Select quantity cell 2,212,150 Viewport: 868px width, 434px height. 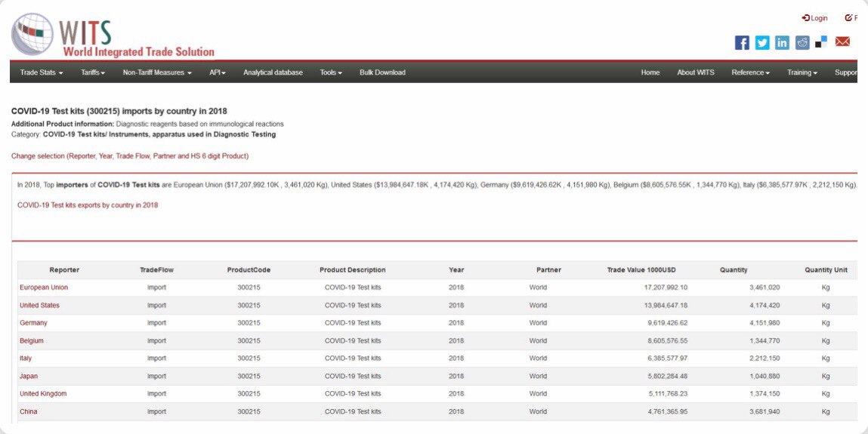(765, 359)
